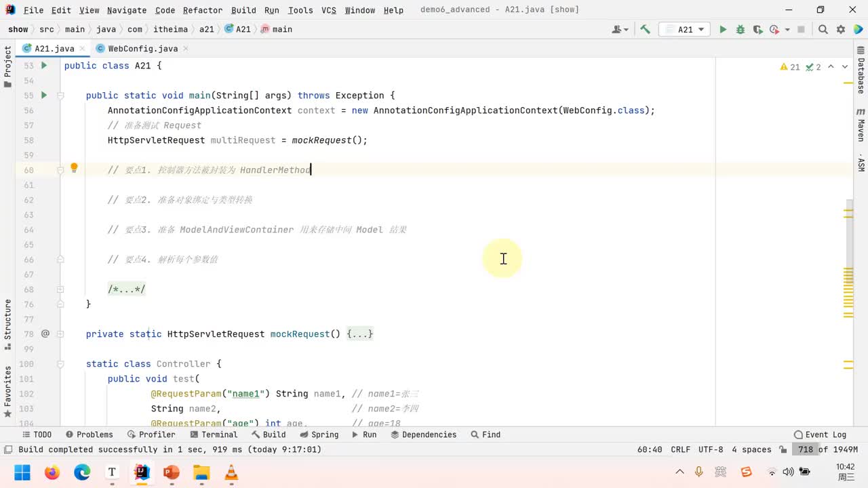Click the fold marker on line 100
The image size is (868, 488).
[60, 364]
